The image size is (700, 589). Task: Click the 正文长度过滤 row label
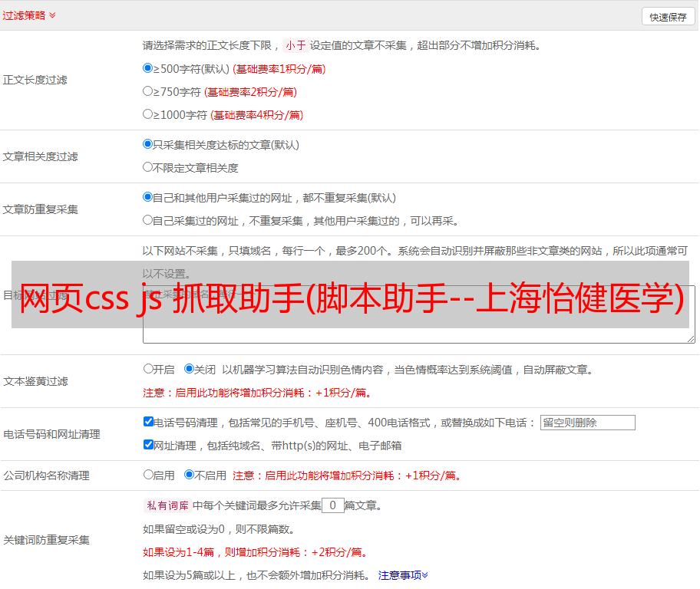[35, 80]
